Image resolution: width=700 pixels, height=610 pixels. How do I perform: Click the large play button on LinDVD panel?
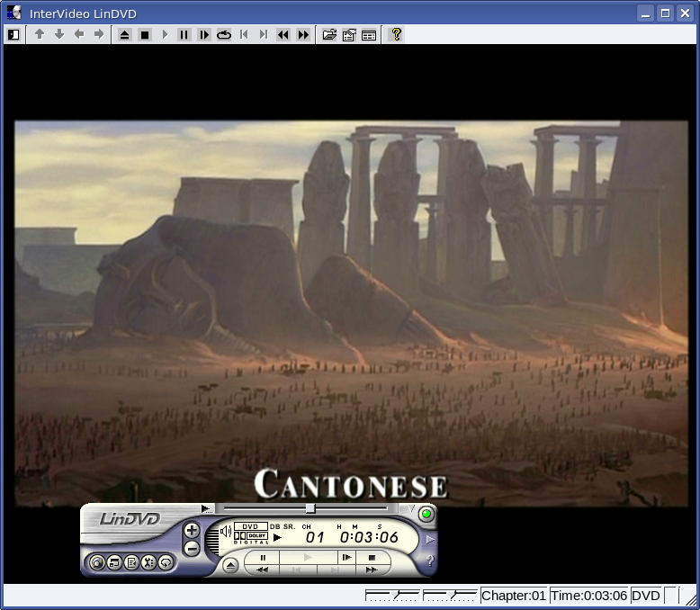pyautogui.click(x=308, y=557)
